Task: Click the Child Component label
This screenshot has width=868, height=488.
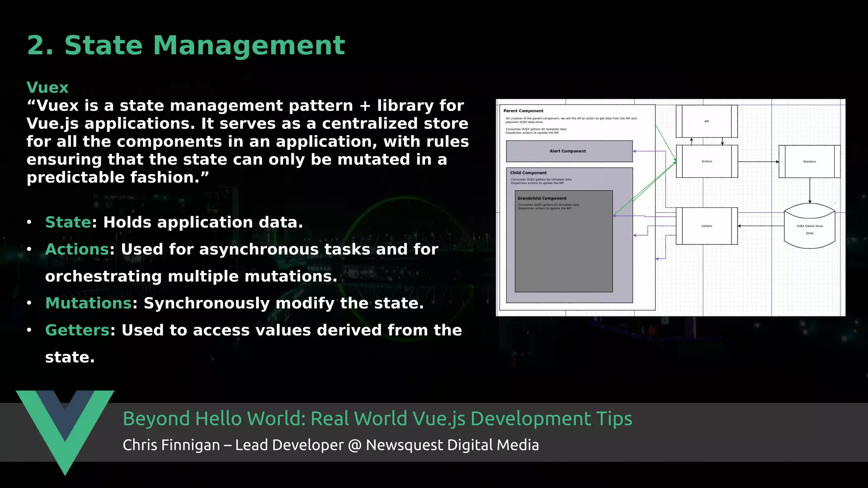Action: [x=528, y=173]
